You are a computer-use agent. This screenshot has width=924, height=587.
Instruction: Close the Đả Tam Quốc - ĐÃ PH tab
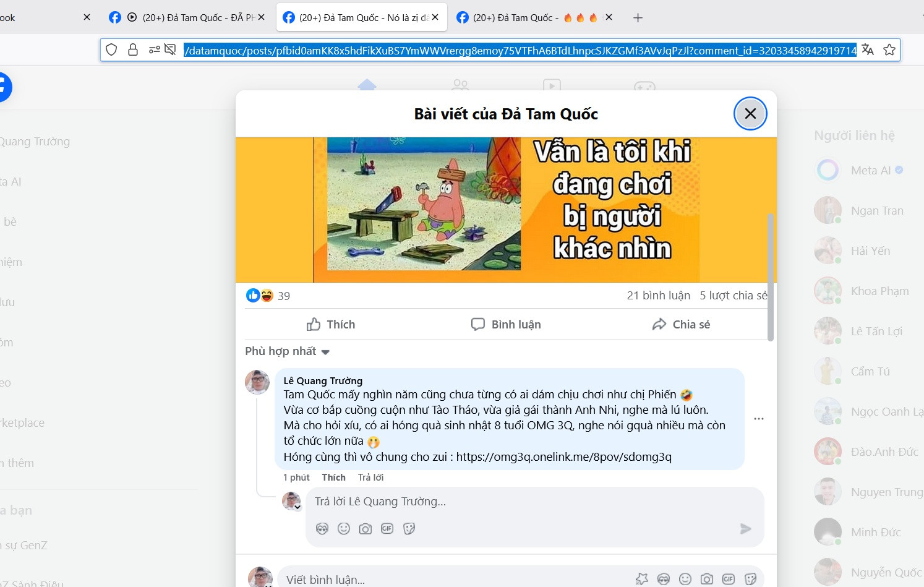tap(262, 17)
